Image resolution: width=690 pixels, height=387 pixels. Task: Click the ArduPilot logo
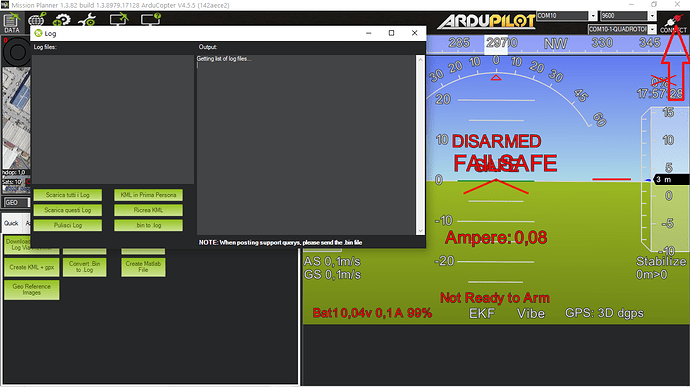pos(486,21)
